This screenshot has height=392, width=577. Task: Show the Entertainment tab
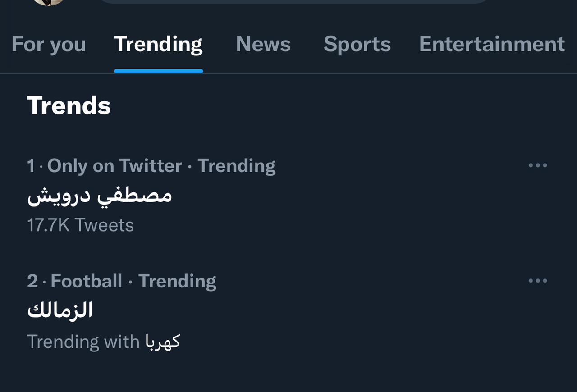click(x=492, y=44)
